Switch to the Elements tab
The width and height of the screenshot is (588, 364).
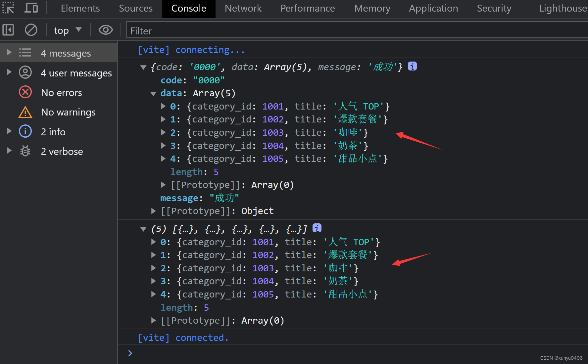(80, 8)
